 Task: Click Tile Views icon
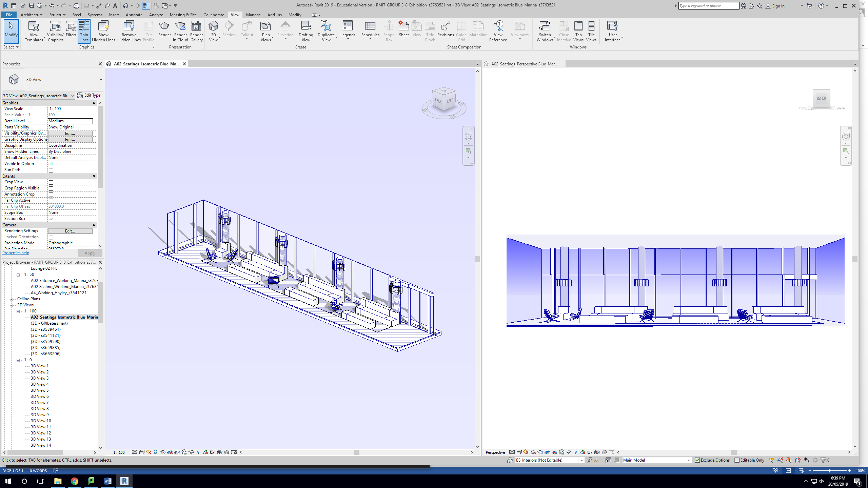(x=591, y=31)
